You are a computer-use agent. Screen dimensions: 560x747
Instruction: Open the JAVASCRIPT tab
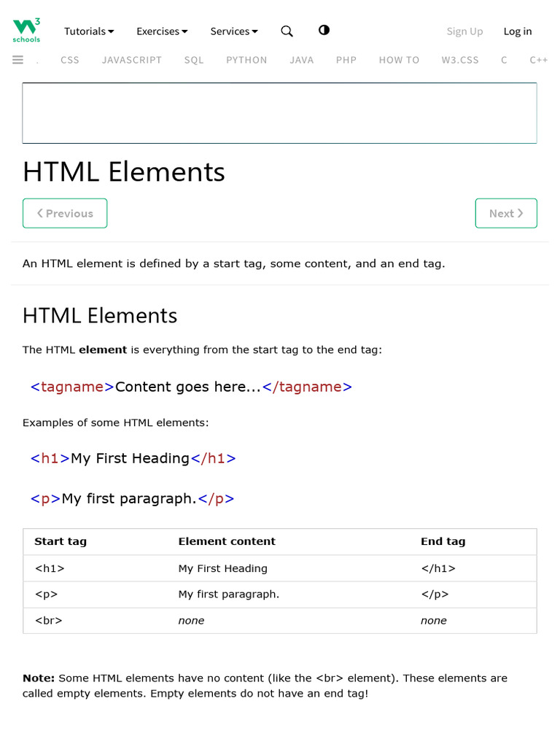132,60
